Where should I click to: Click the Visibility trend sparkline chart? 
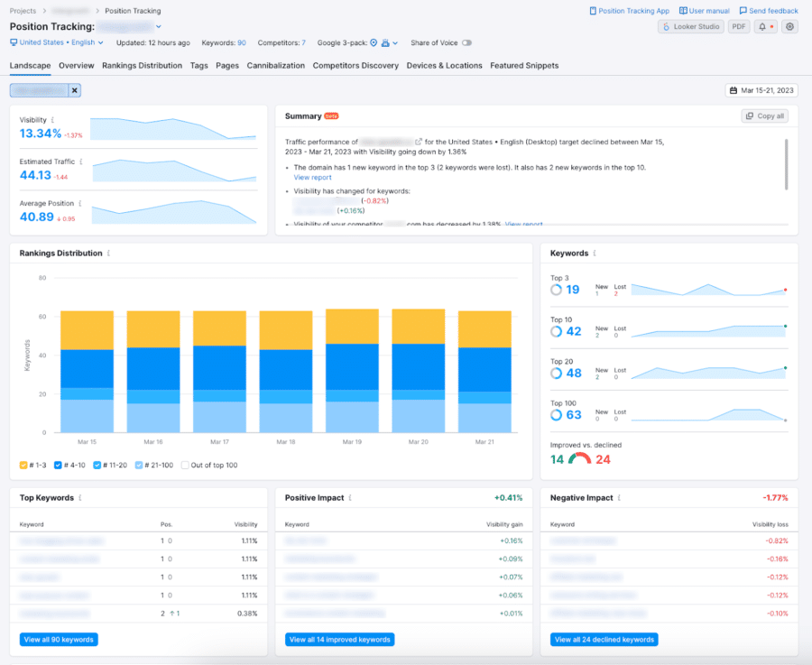(x=173, y=128)
